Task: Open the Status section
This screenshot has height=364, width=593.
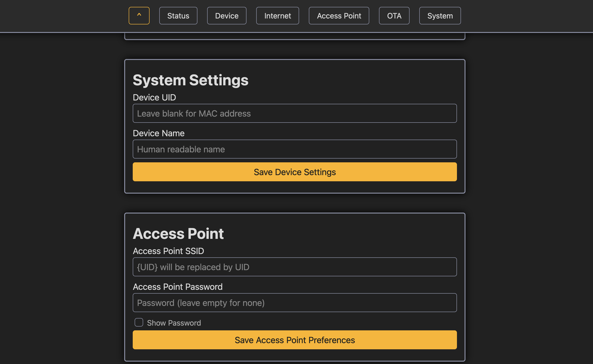Action: tap(178, 15)
